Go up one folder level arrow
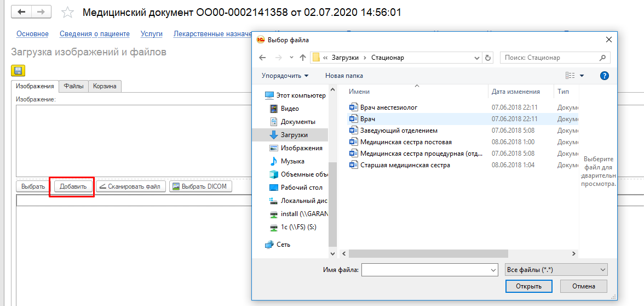 coord(302,58)
